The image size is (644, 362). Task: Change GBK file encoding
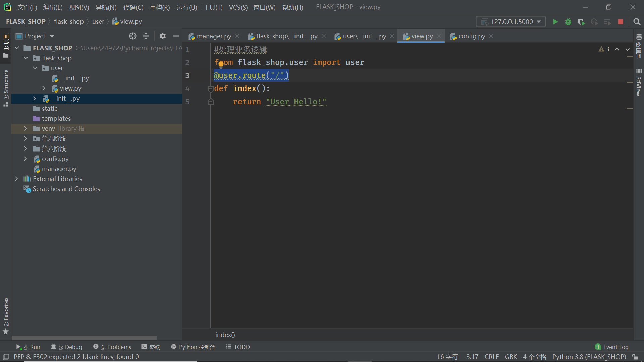coord(511,357)
